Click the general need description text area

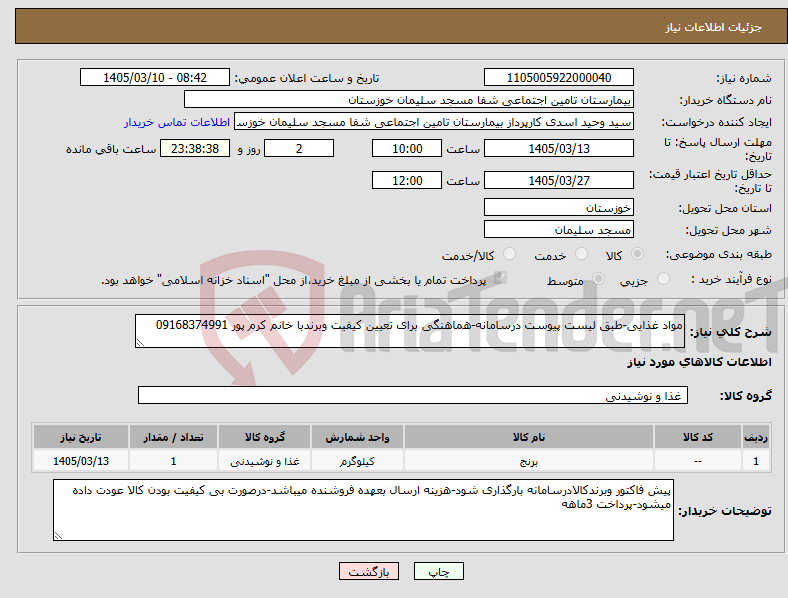[410, 331]
